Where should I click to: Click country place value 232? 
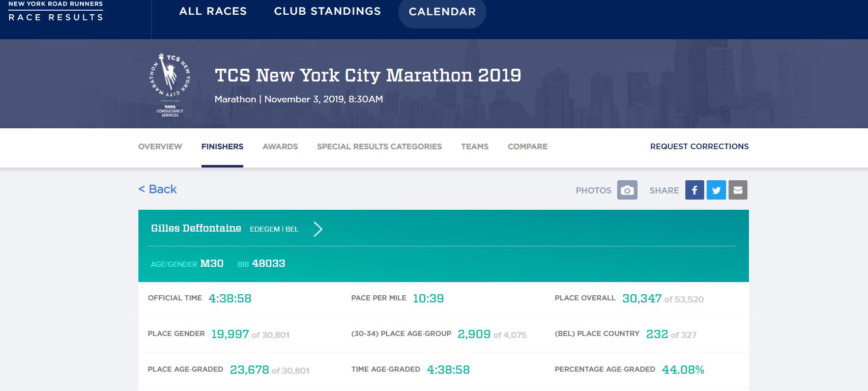coord(657,334)
